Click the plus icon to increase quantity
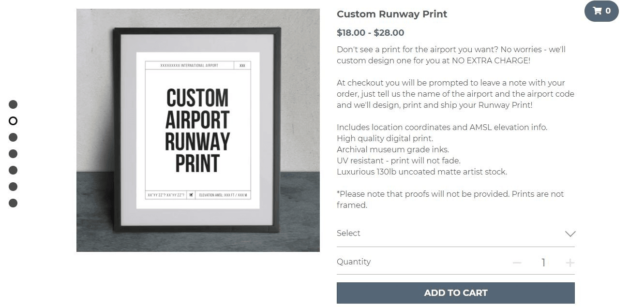This screenshot has height=307, width=644. pyautogui.click(x=570, y=263)
